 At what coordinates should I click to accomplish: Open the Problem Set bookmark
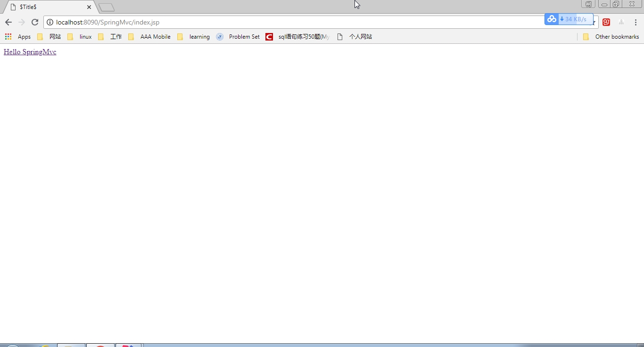(x=238, y=36)
